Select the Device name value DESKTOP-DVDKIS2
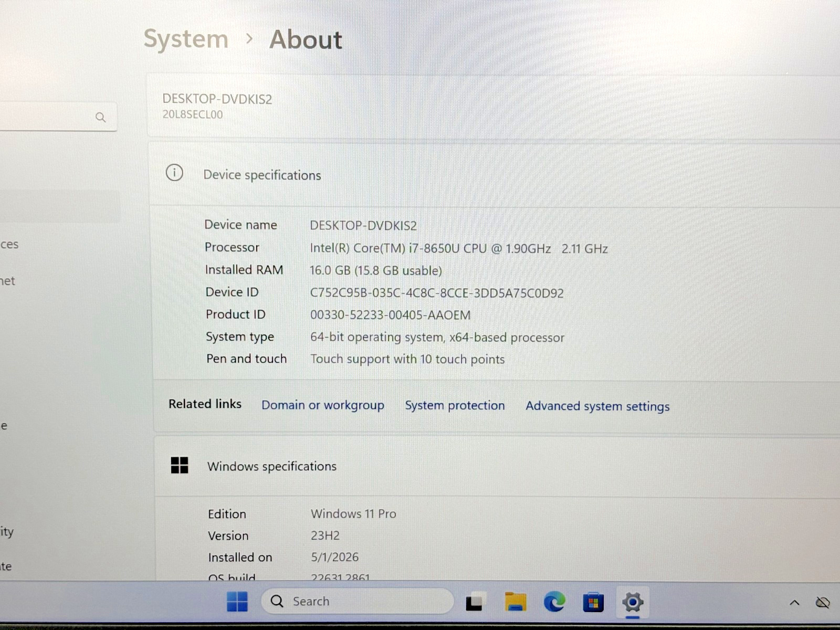 pos(363,225)
